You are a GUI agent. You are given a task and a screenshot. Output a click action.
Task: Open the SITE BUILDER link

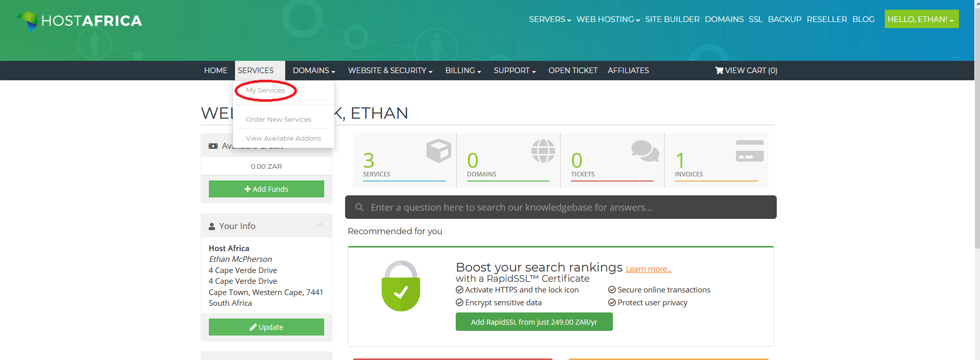(x=672, y=19)
